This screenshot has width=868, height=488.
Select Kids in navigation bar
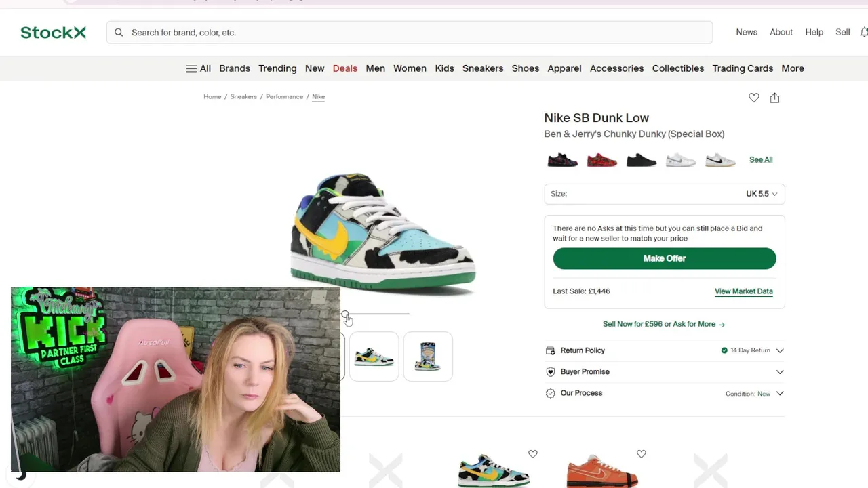[444, 68]
